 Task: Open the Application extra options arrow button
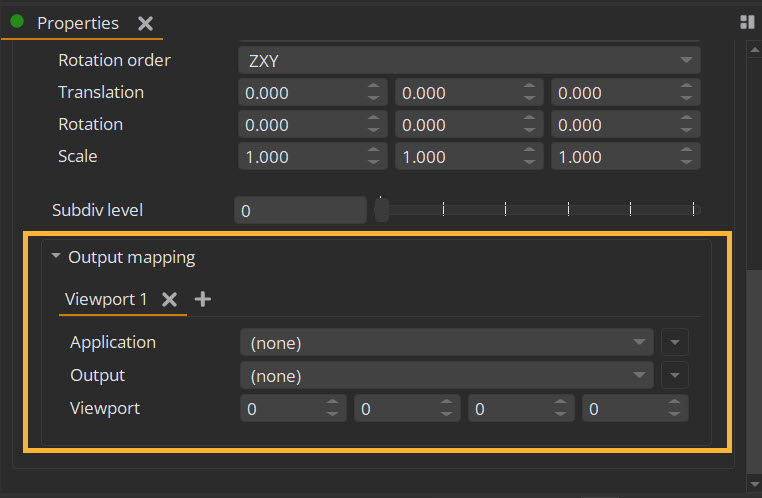click(675, 343)
